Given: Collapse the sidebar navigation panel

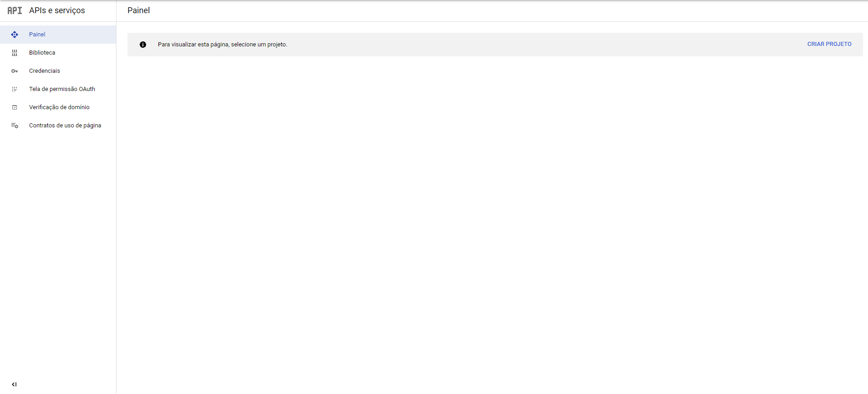Looking at the screenshot, I should pos(14,384).
